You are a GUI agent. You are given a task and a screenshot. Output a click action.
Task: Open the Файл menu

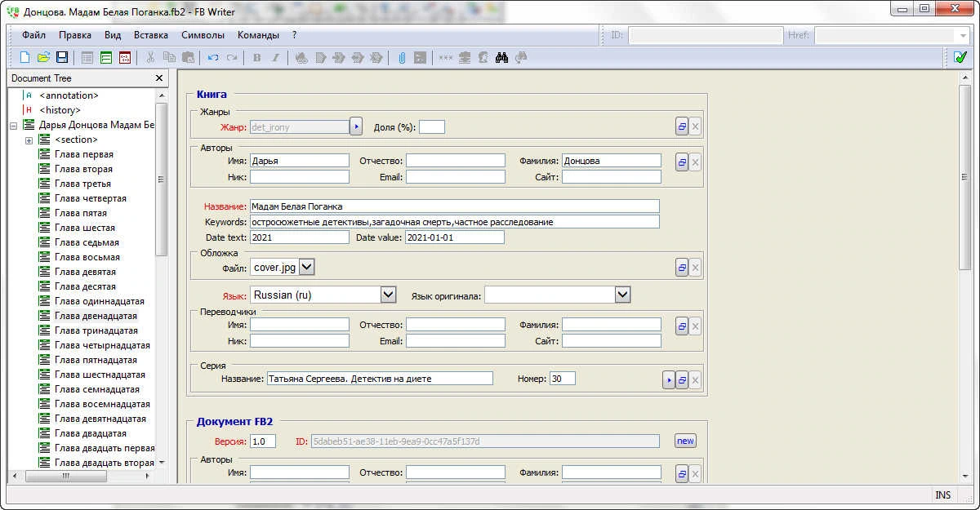[x=33, y=35]
